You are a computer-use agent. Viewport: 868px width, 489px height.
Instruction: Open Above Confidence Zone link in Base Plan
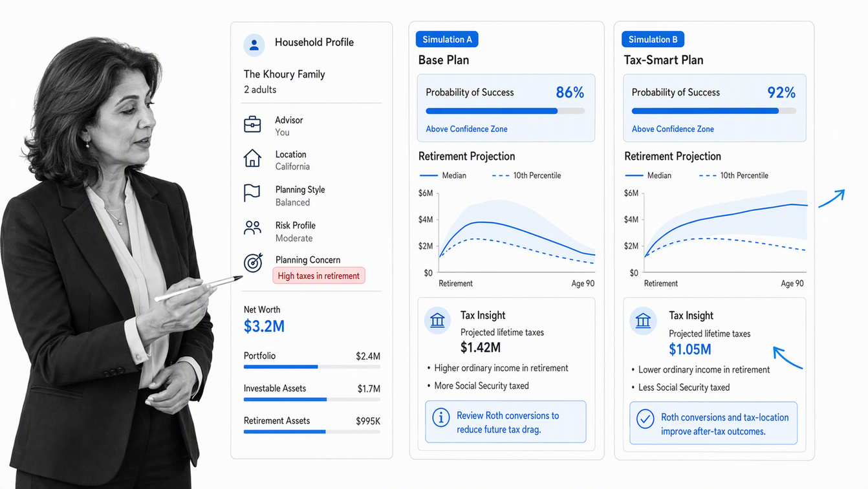pyautogui.click(x=466, y=129)
